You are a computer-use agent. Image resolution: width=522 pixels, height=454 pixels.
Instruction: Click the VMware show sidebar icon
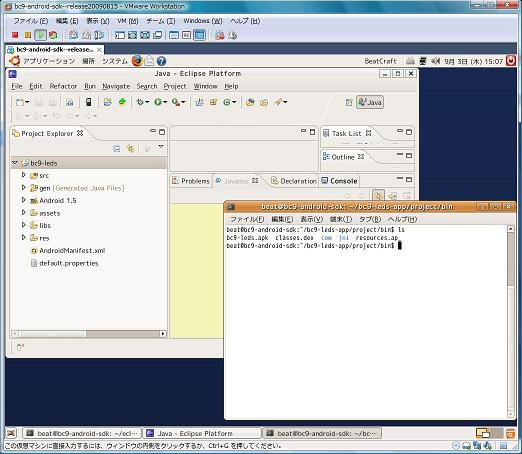(x=120, y=35)
